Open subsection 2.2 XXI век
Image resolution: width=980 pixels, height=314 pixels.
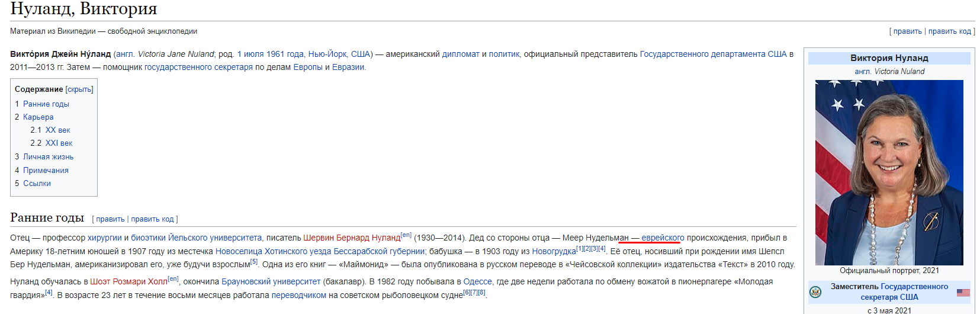(x=59, y=143)
